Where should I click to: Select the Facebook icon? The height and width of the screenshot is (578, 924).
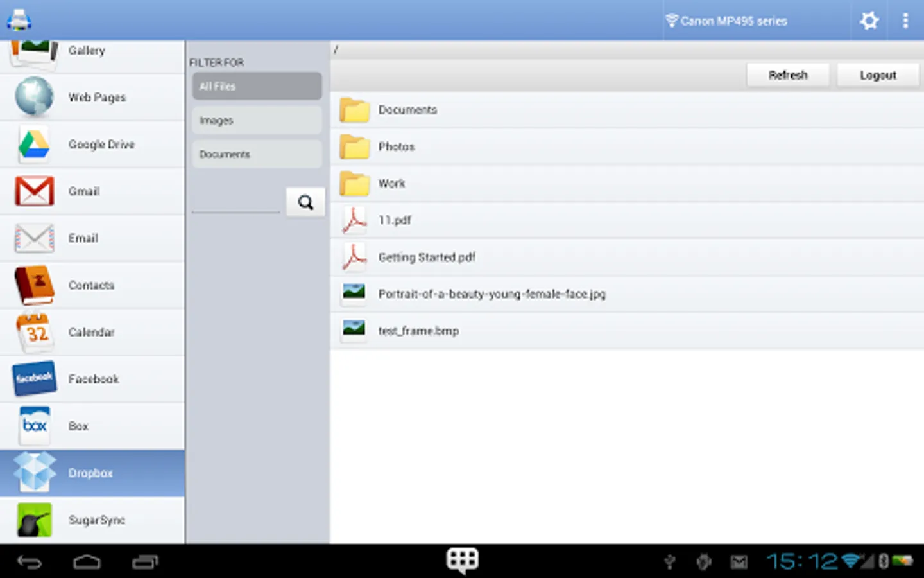34,379
